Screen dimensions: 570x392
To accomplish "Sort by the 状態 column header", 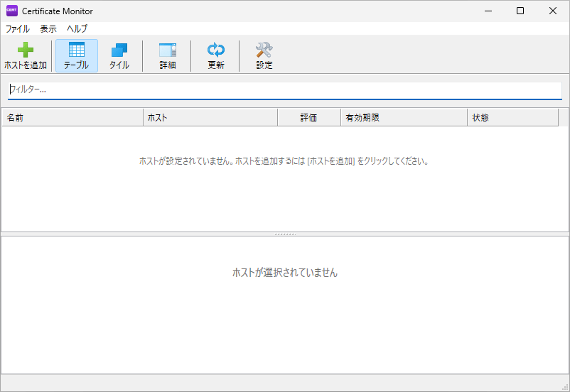I will [512, 117].
